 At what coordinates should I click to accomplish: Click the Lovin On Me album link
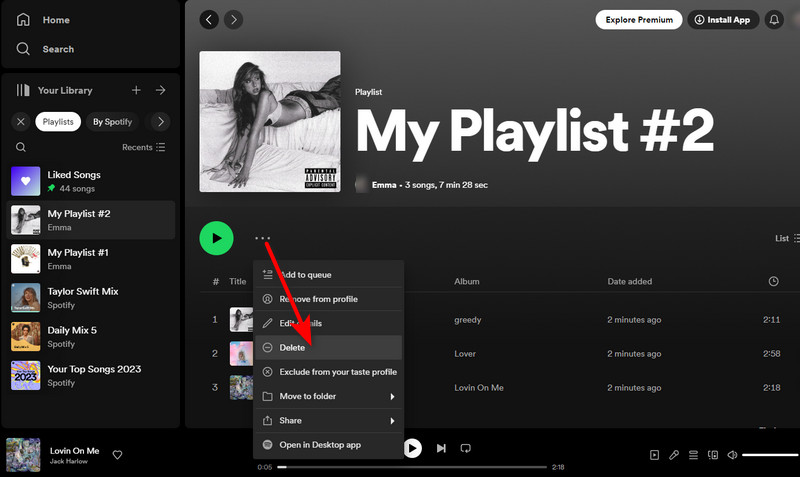[479, 388]
